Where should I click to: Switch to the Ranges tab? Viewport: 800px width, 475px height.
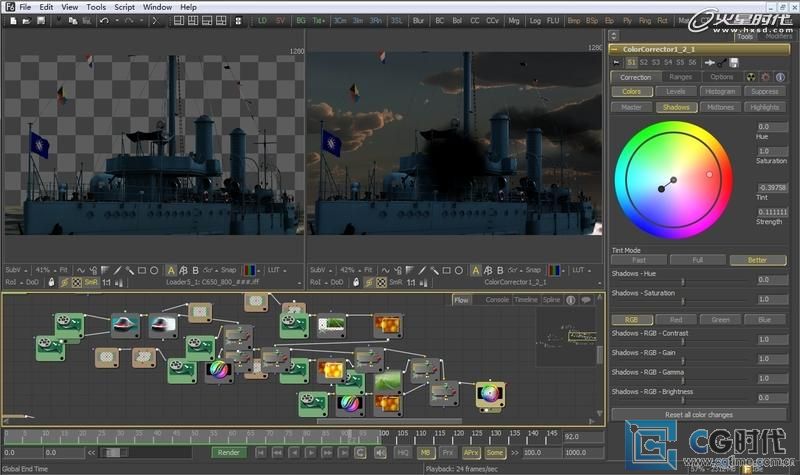pyautogui.click(x=680, y=77)
